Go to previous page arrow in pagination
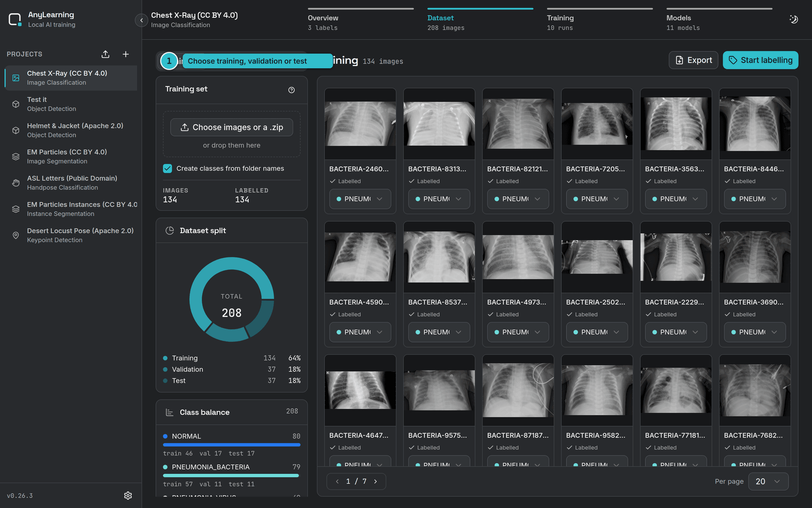The height and width of the screenshot is (508, 812). coord(337,482)
